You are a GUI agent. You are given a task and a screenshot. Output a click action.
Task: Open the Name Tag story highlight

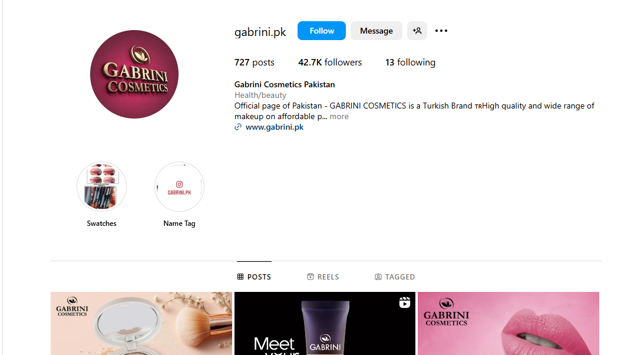(179, 186)
